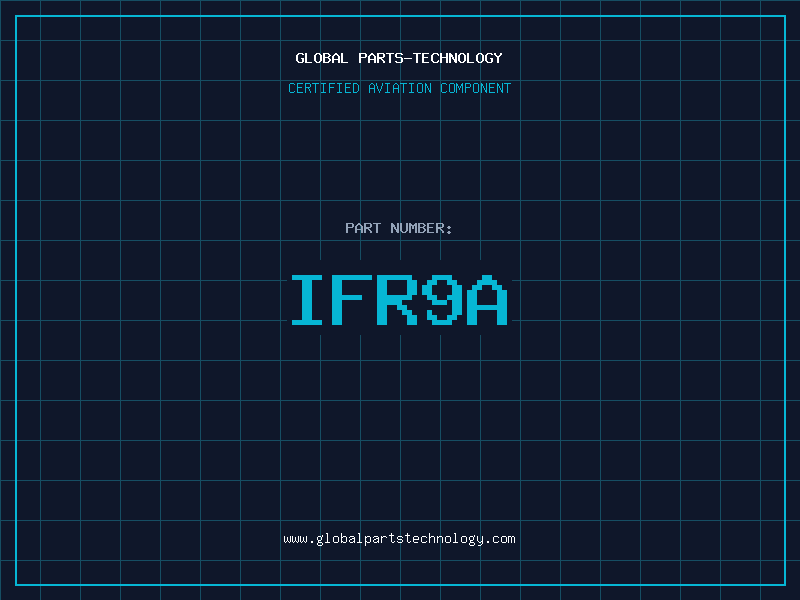Click the letter R in the part number
800x600 pixels.
[x=398, y=300]
